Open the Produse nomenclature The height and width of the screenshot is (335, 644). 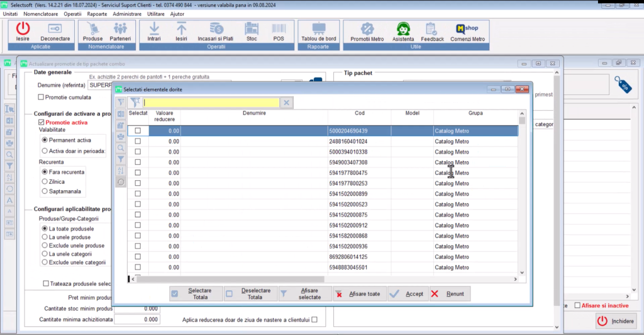(92, 30)
